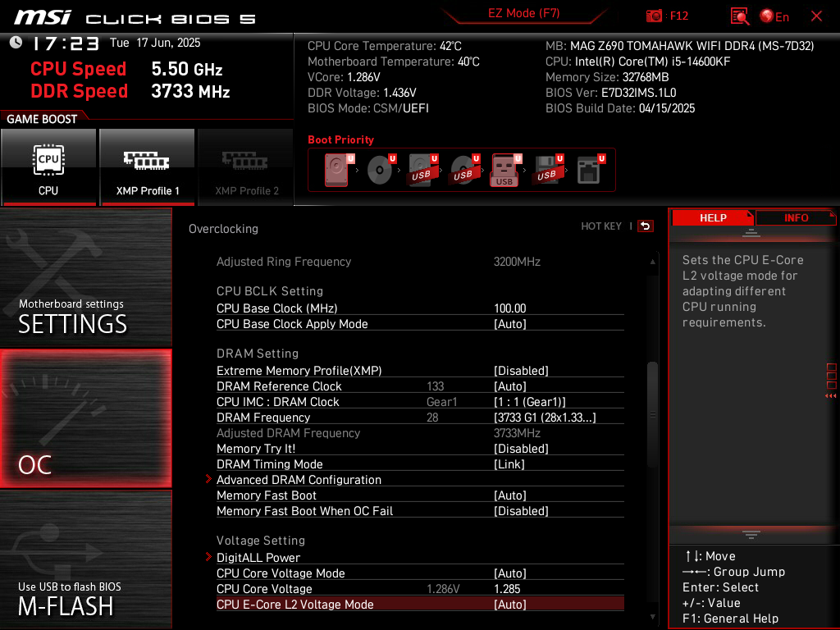Open CPU Base Clock Apply Mode dropdown
This screenshot has width=840, height=630.
click(x=420, y=324)
